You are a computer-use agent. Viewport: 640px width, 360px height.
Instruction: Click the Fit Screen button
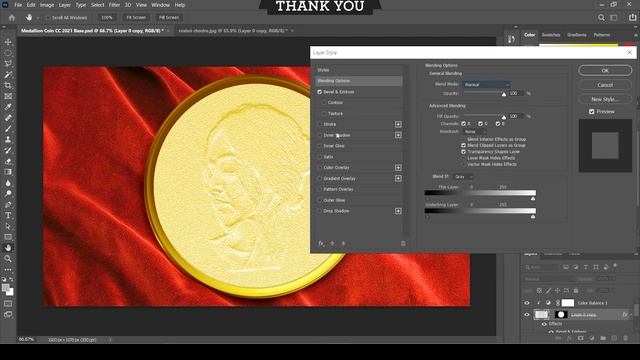136,18
